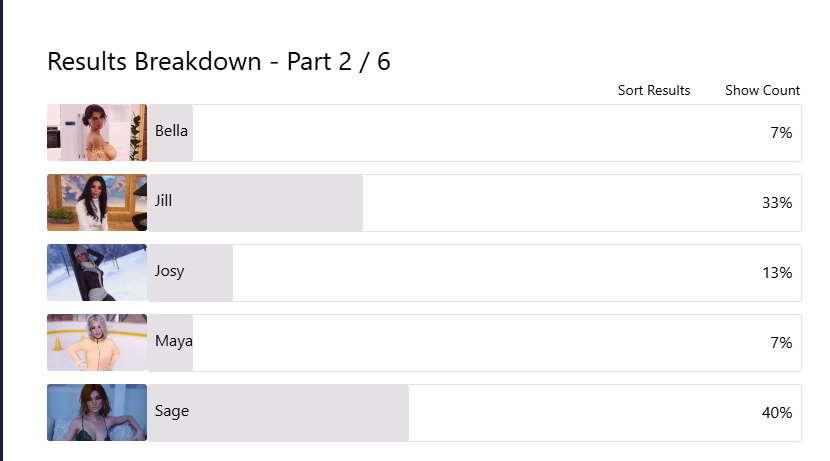Toggle the Show Count option

[x=762, y=90]
